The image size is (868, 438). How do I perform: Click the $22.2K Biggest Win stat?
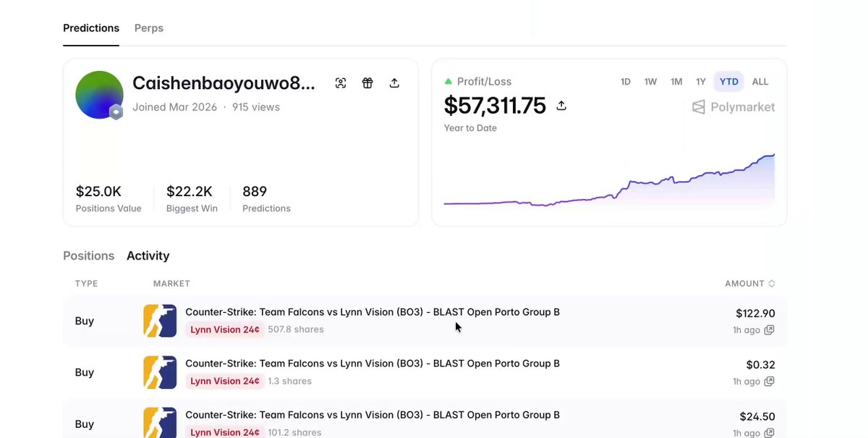tap(192, 198)
